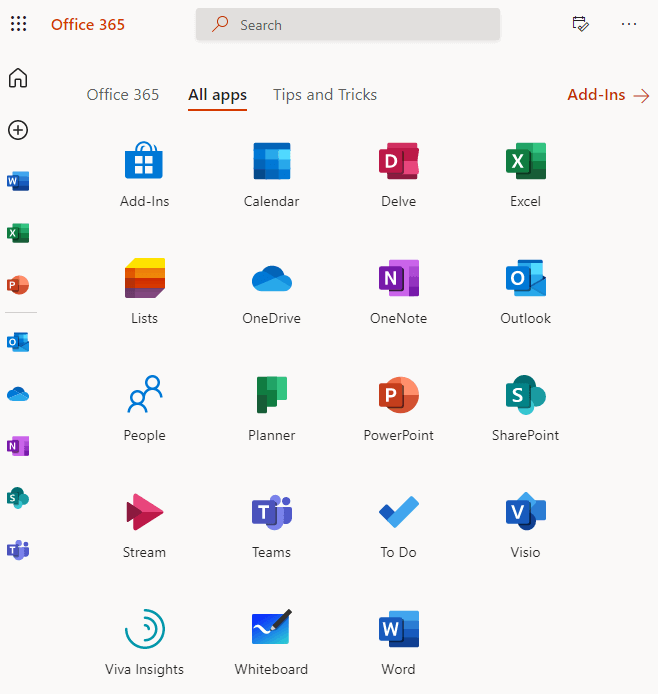The height and width of the screenshot is (694, 658).
Task: Open the Whiteboard app
Action: 271,630
